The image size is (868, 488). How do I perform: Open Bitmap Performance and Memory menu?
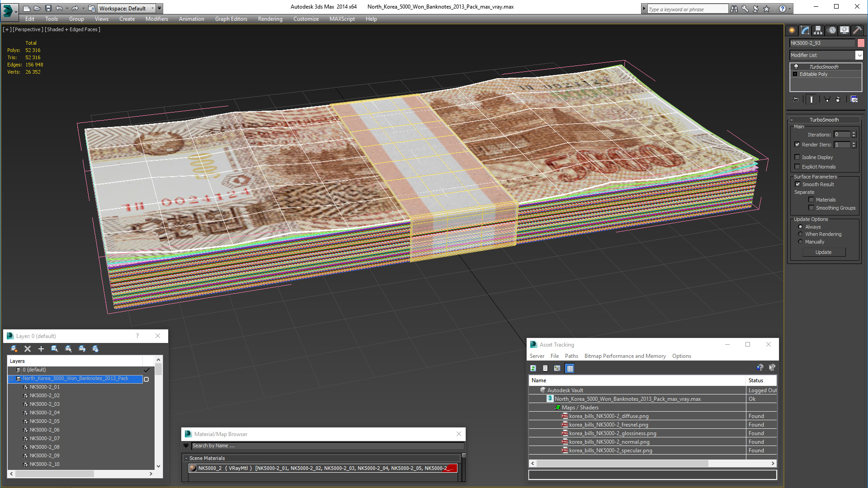coord(625,356)
